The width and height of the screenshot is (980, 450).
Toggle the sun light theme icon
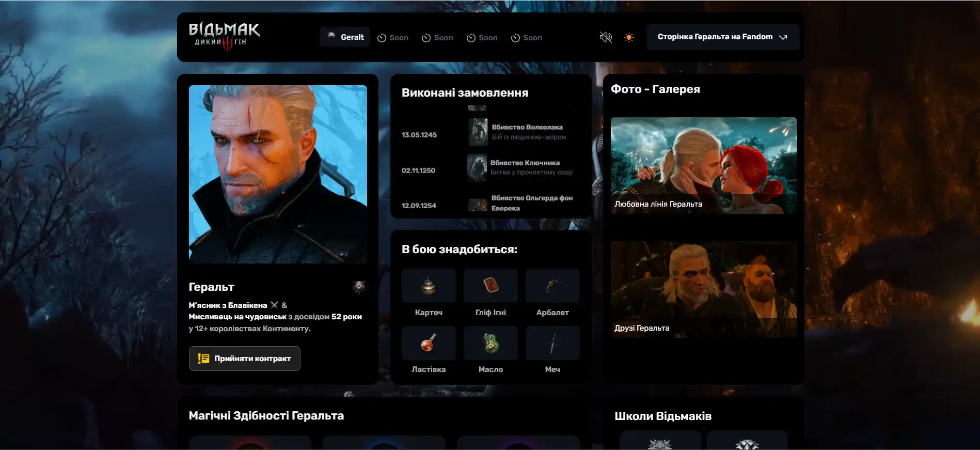(x=629, y=37)
